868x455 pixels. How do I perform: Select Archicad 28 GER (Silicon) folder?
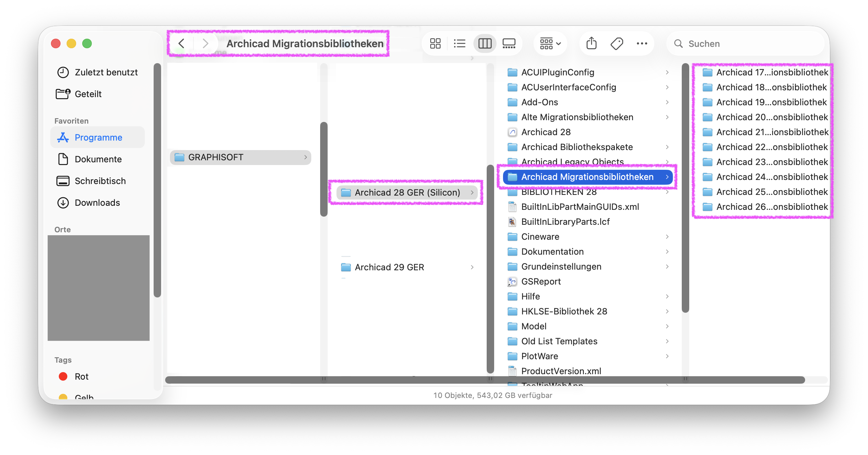[407, 193]
